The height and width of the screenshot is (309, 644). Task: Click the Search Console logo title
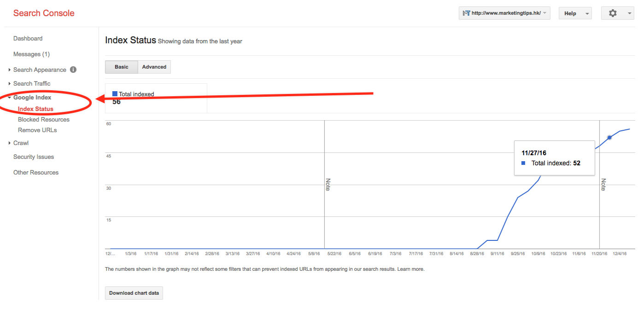44,13
